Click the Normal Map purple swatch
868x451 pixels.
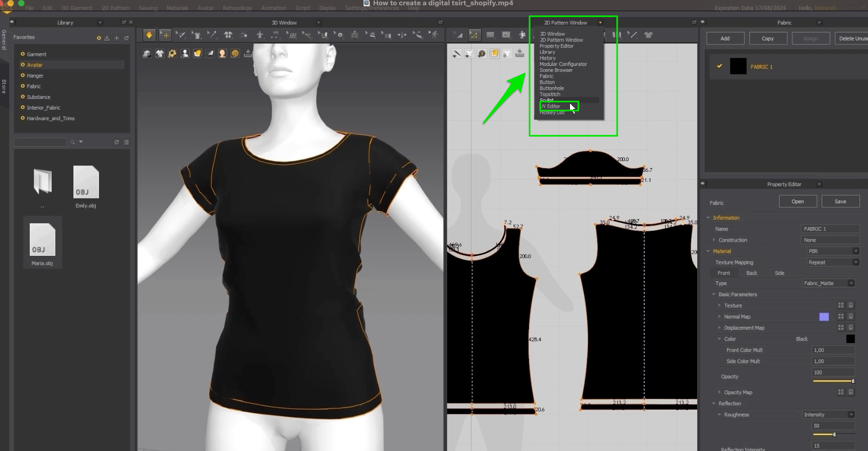tap(824, 317)
